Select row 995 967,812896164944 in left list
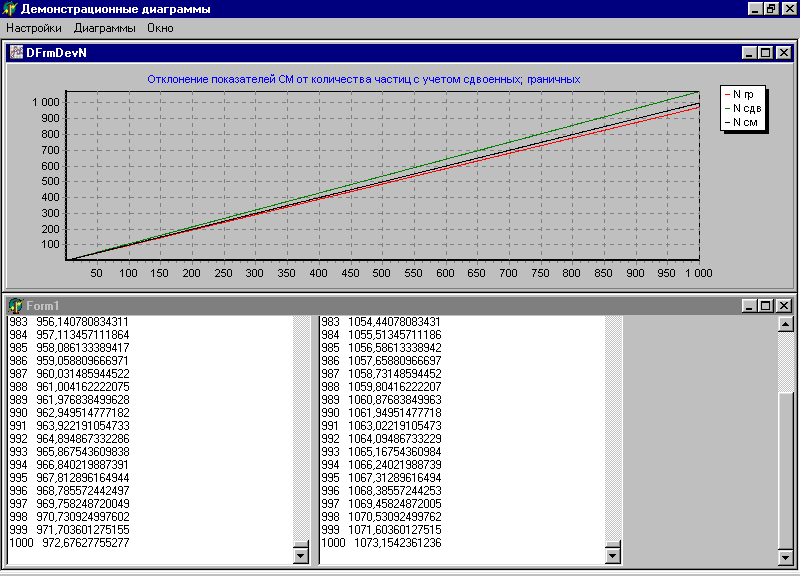 69,478
